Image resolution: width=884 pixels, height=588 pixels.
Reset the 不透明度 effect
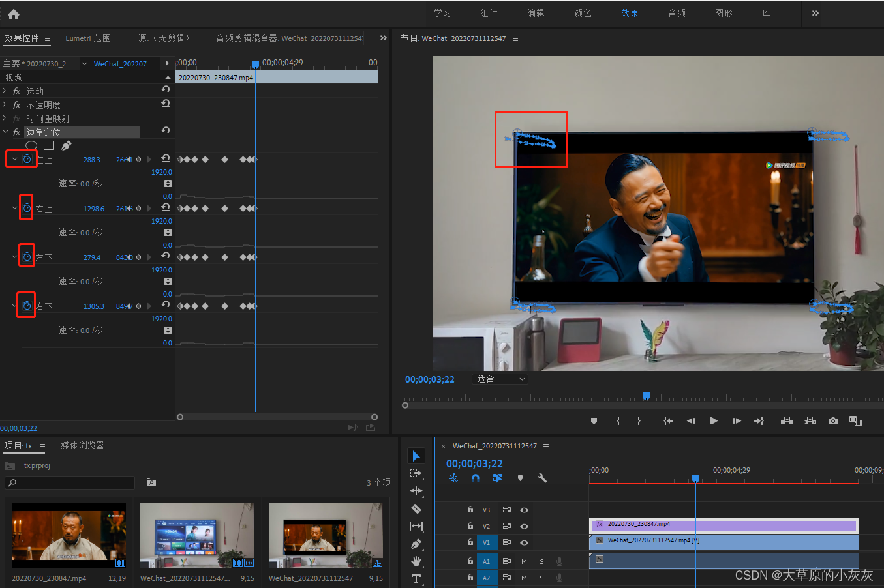[x=166, y=104]
